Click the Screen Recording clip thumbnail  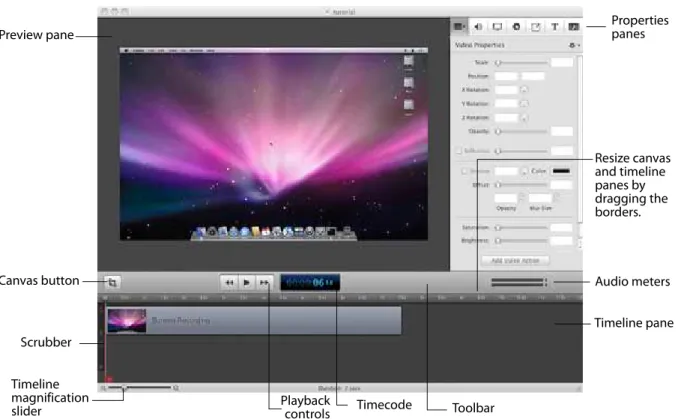(x=127, y=321)
